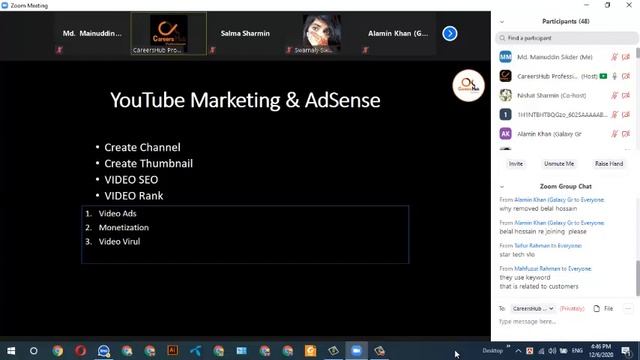Open the chat recipient CareersHub dropdown
The image size is (640, 360).
click(533, 309)
